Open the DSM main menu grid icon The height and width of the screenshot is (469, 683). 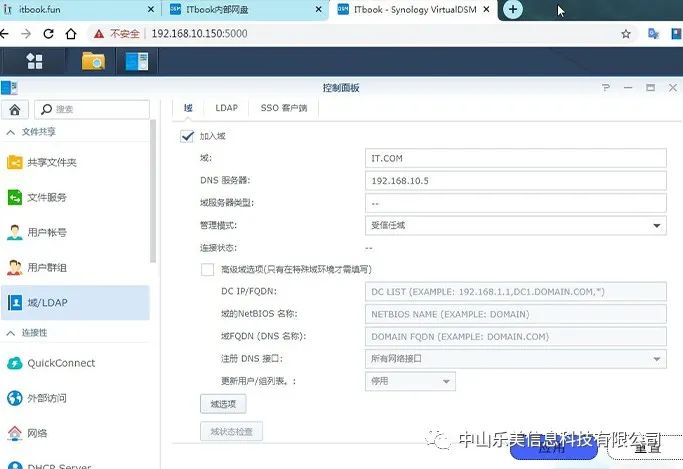tap(34, 61)
